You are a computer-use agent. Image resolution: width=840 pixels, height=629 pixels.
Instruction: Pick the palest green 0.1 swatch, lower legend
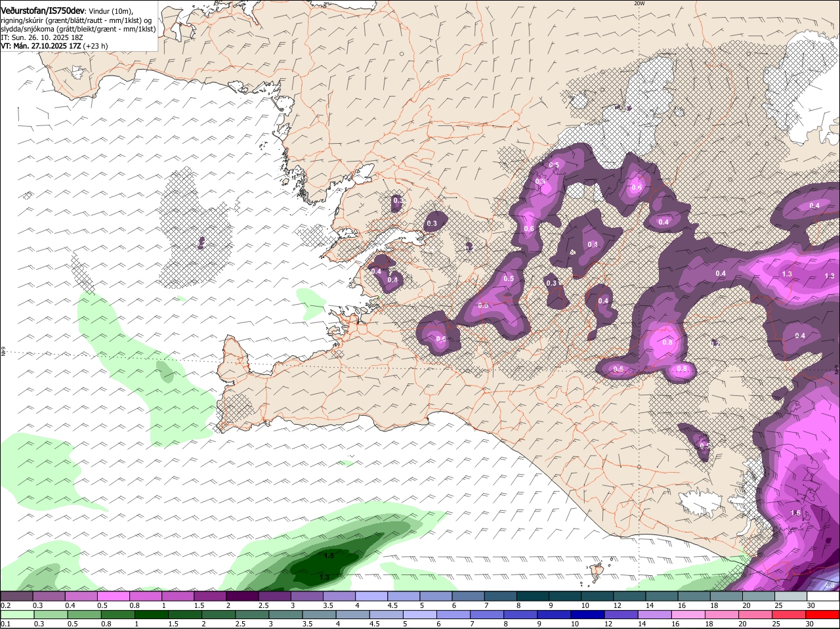[x=16, y=615]
